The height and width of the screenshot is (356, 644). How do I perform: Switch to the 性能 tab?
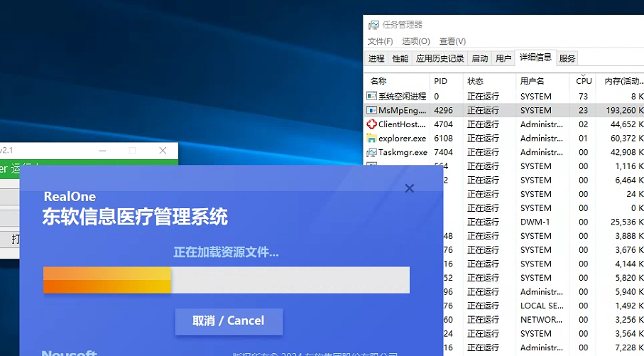400,58
